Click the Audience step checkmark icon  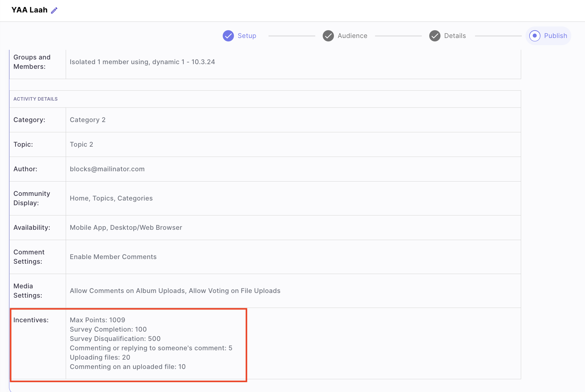pyautogui.click(x=328, y=36)
